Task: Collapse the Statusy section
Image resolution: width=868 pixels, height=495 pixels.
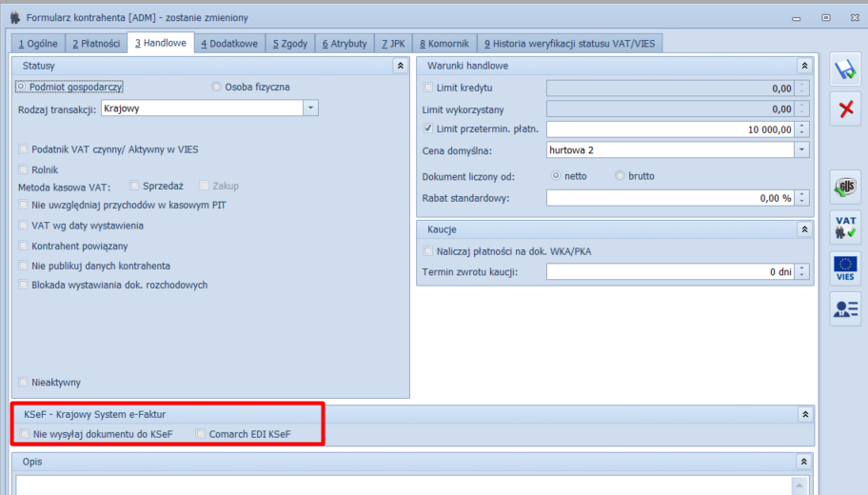Action: (x=401, y=66)
